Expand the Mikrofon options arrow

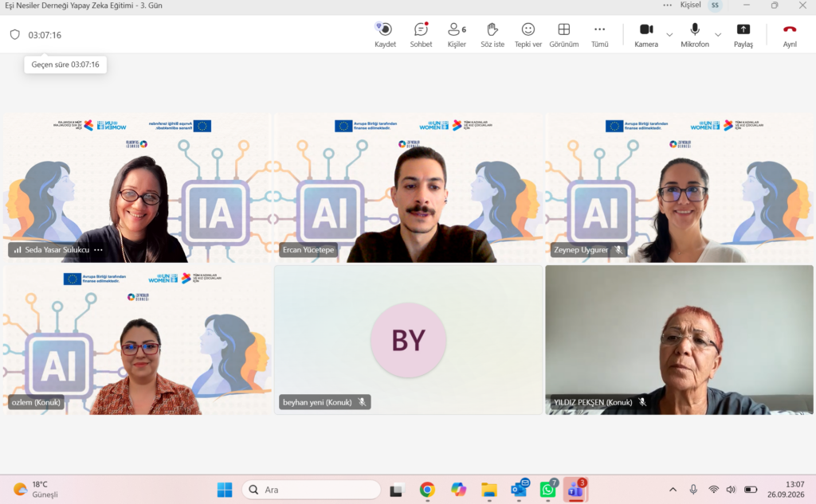(x=718, y=35)
